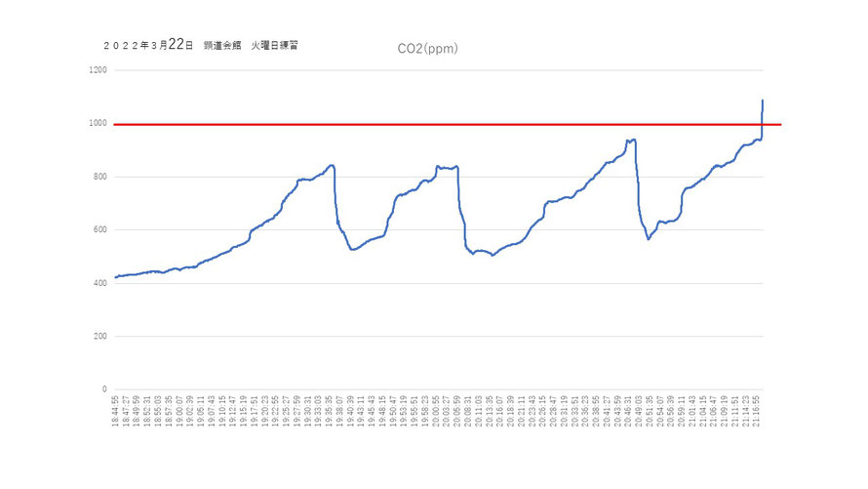
Task: Select the 0 y-axis label
Action: [104, 389]
